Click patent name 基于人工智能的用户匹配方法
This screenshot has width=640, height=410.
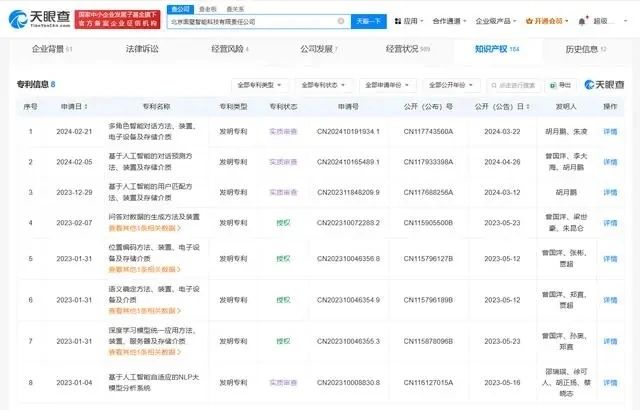click(x=150, y=192)
